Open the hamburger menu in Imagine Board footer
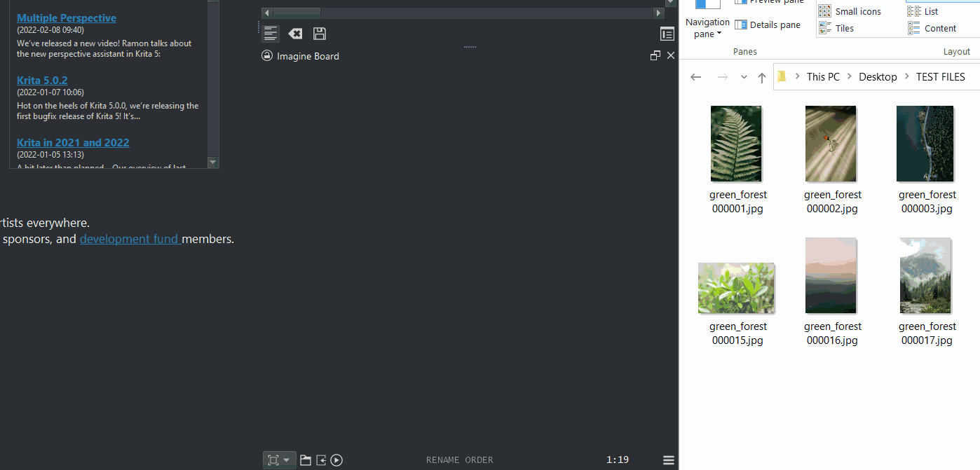The image size is (980, 470). pos(669,460)
